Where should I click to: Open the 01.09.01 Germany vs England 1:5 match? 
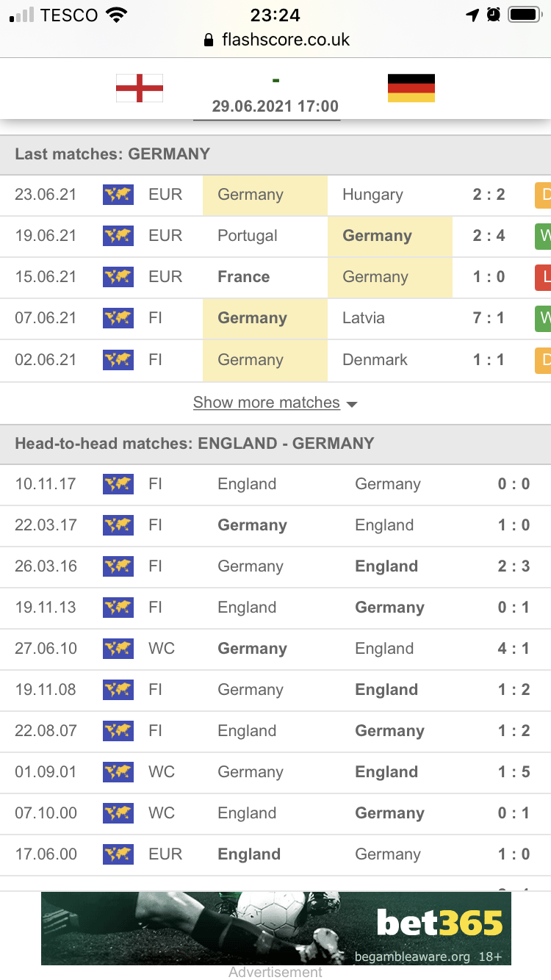pyautogui.click(x=275, y=773)
